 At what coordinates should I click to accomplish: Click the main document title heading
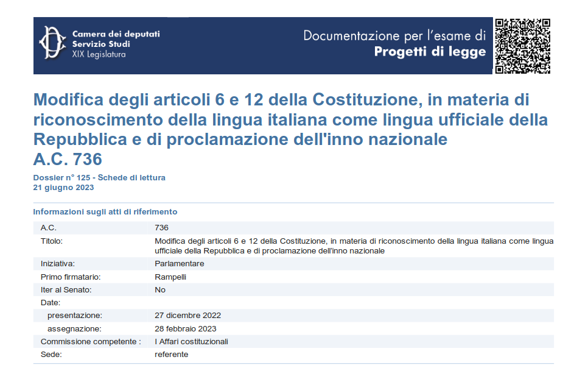pyautogui.click(x=290, y=119)
